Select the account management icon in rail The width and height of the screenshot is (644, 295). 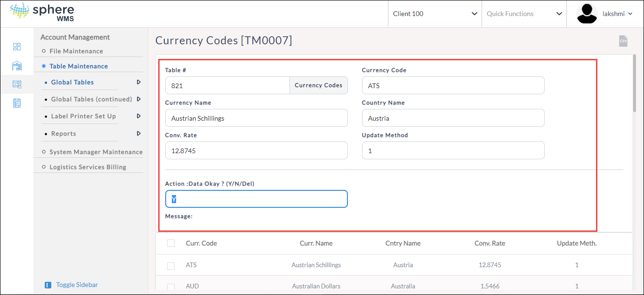point(17,84)
